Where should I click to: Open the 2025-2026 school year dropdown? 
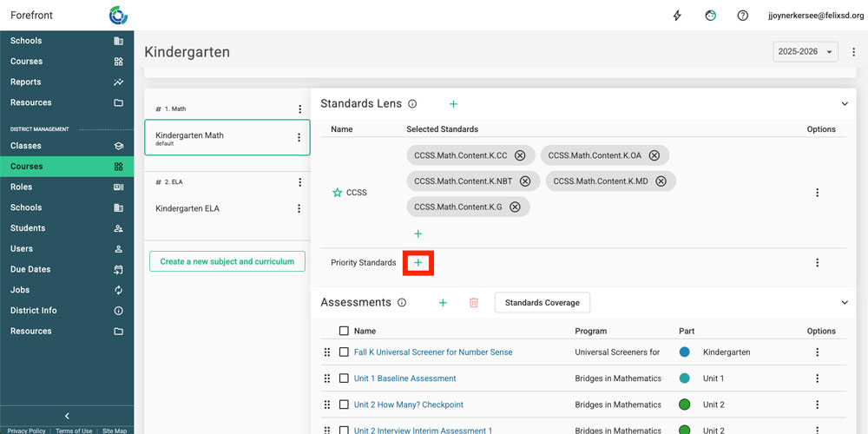pos(806,52)
